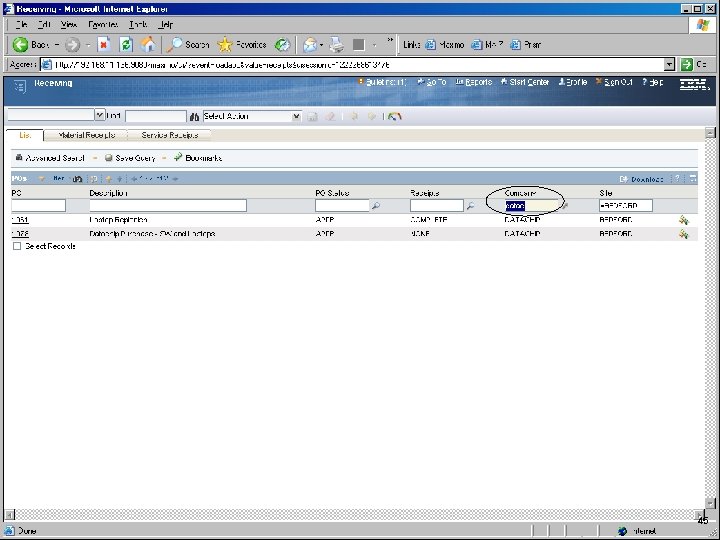
Task: Open the File menu
Action: pos(21,24)
